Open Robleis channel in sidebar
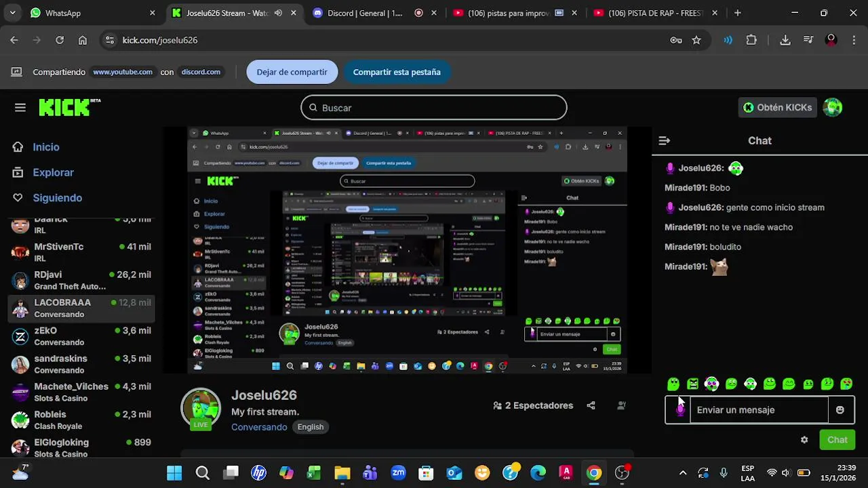Viewport: 868px width, 488px height. tap(83, 420)
